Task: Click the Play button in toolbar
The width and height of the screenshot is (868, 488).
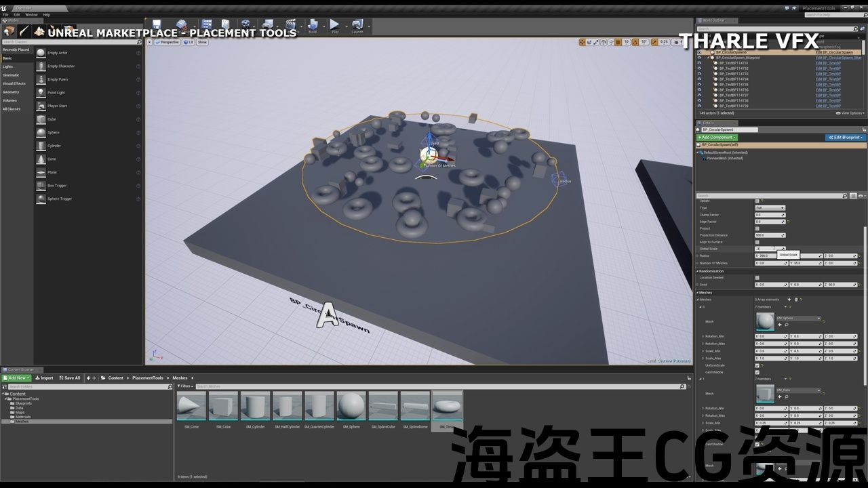Action: click(x=334, y=26)
